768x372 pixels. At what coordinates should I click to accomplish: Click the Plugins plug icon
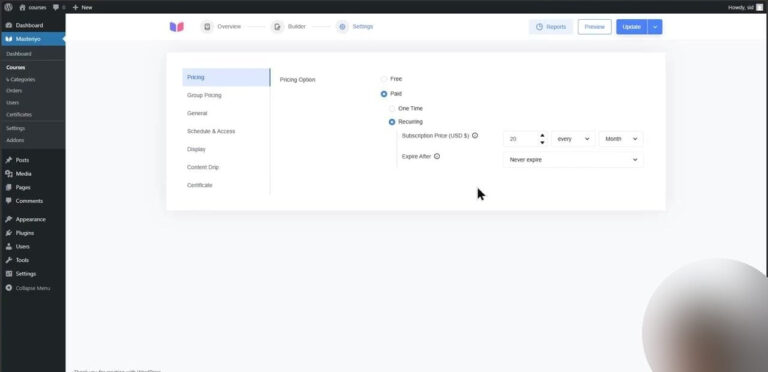pyautogui.click(x=9, y=233)
